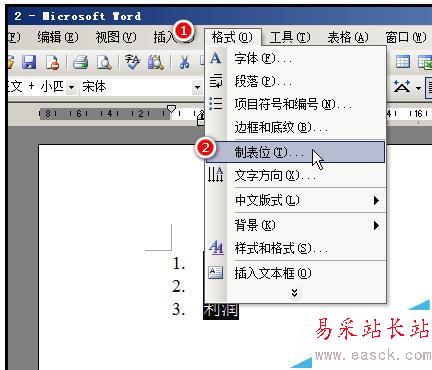This screenshot has width=432, height=370.
Task: Click the Insert Table icon
Action: (403, 62)
